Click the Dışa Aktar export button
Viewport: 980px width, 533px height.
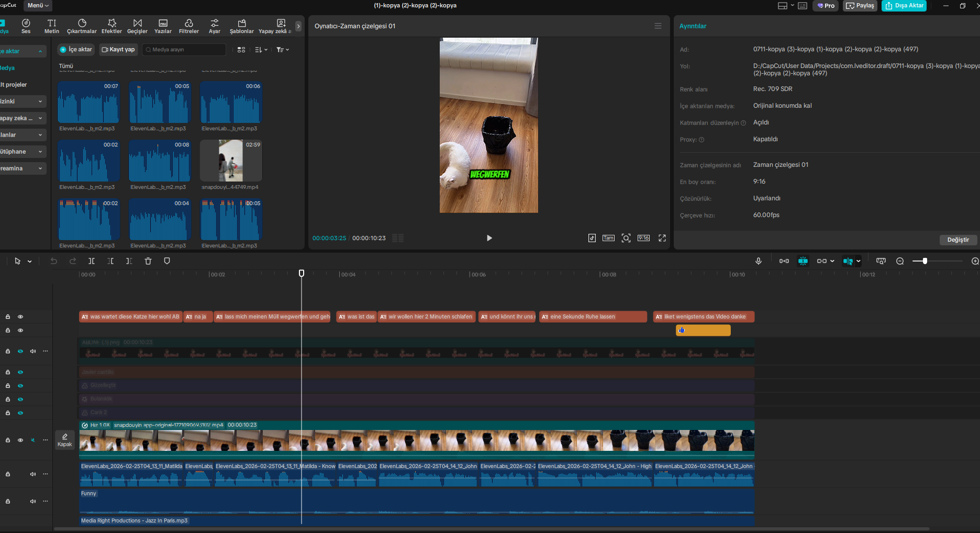[x=904, y=6]
